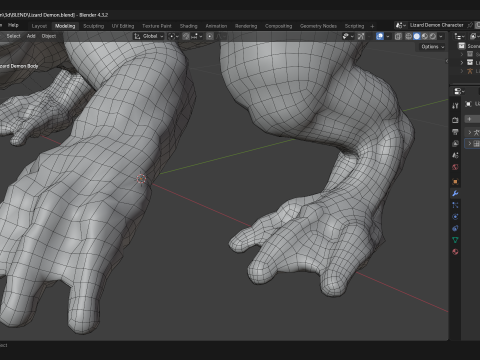Open the viewport shading options dropdown
This screenshot has width=480, height=360.
pyautogui.click(x=441, y=36)
